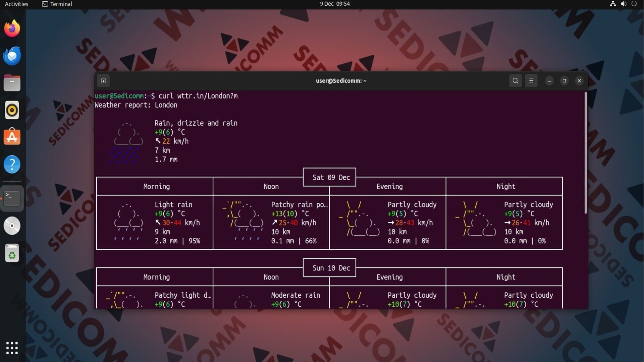Click 'Weather report: London' line

136,105
